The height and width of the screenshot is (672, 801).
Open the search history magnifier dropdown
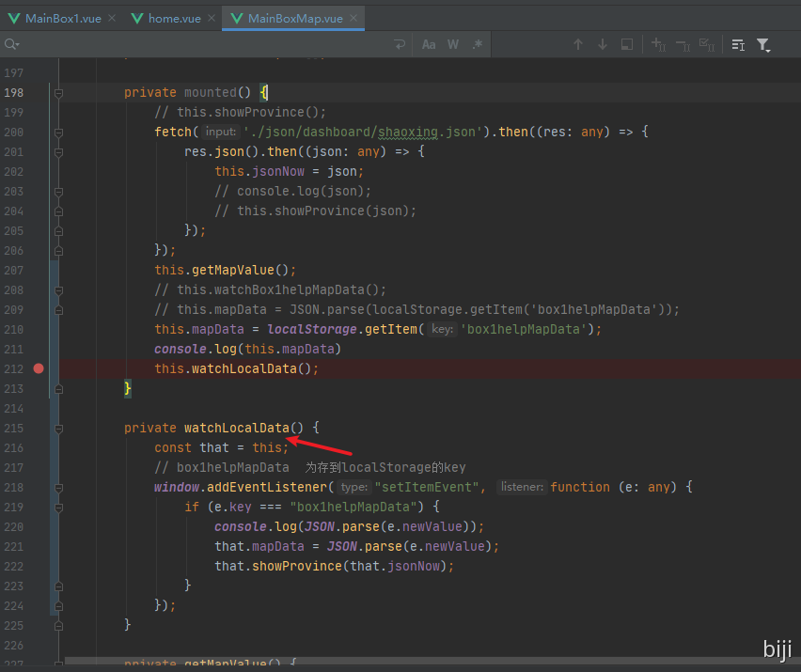[x=11, y=44]
